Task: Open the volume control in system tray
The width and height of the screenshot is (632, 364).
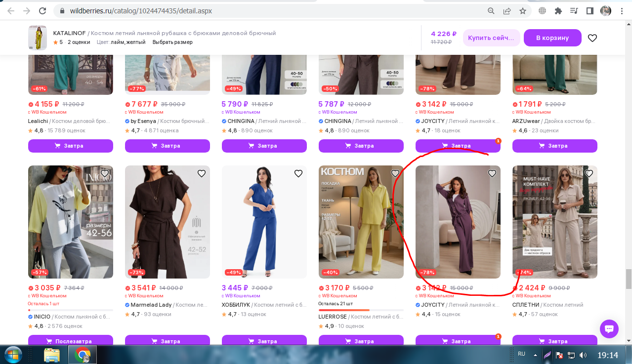Action: pyautogui.click(x=583, y=355)
